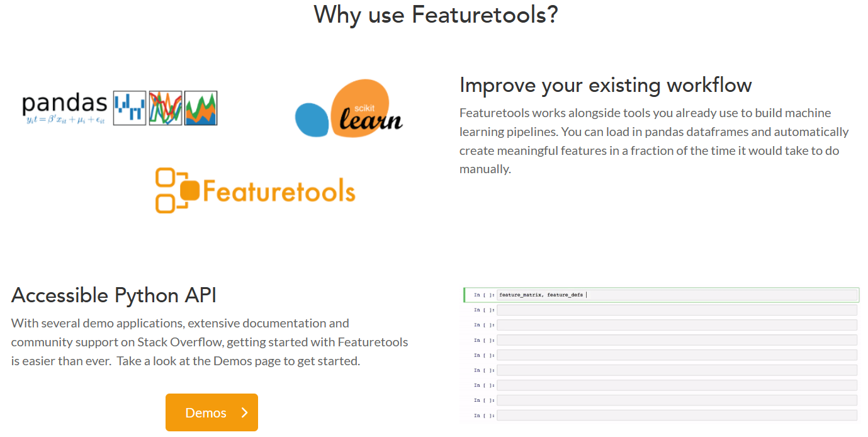Screen dimensions: 868x437
Task: Click the Featuretools orange squares icon
Action: 176,190
